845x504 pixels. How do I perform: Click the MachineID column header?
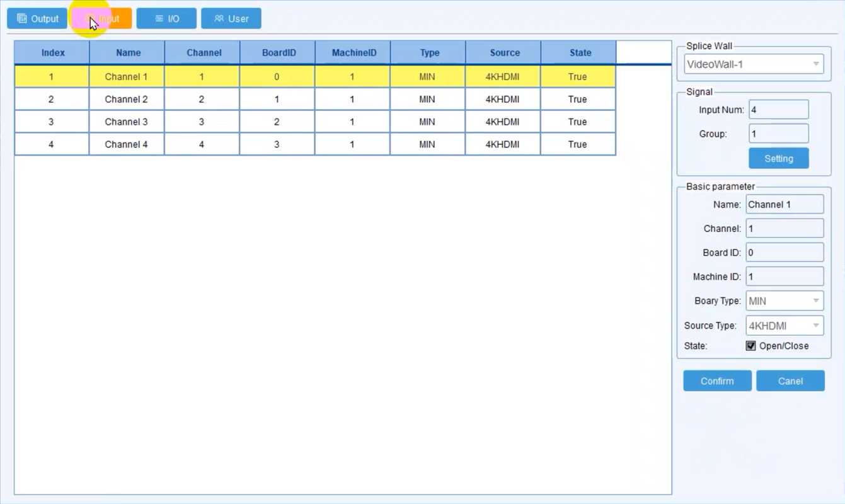click(x=353, y=53)
